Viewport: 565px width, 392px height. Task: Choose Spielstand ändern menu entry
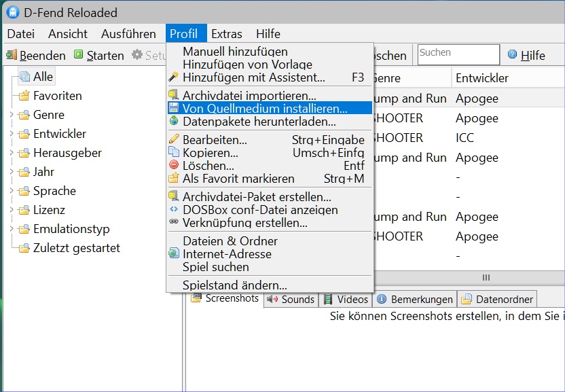(x=270, y=285)
